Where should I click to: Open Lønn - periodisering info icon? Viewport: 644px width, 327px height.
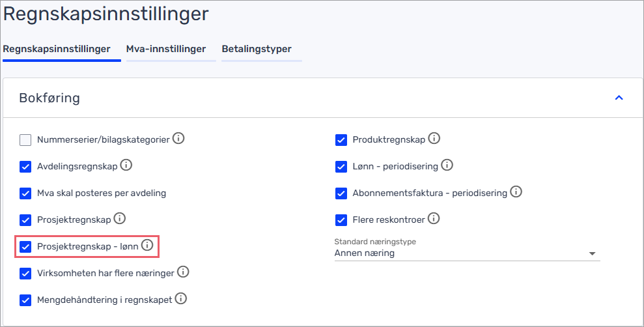447,165
